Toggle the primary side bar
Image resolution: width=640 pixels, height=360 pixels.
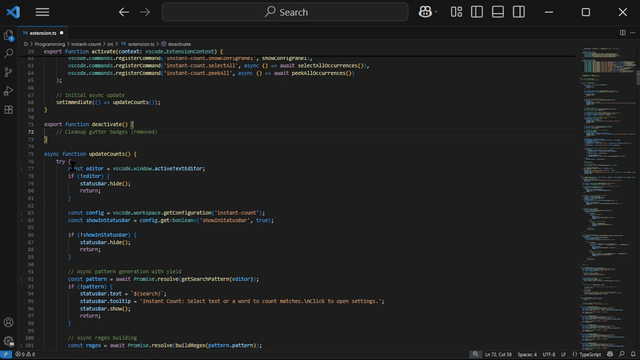(x=477, y=12)
